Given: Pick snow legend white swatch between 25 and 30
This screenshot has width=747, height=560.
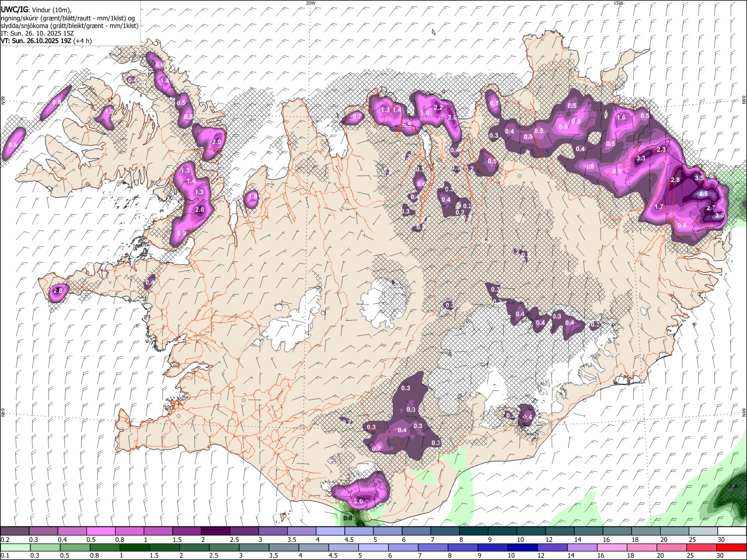Looking at the screenshot, I should (703, 531).
